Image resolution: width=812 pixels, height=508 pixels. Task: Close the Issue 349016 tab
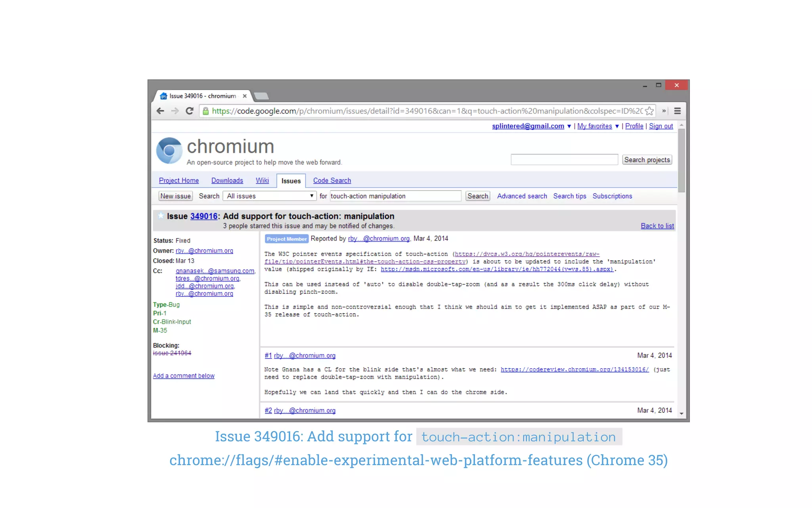tap(245, 96)
